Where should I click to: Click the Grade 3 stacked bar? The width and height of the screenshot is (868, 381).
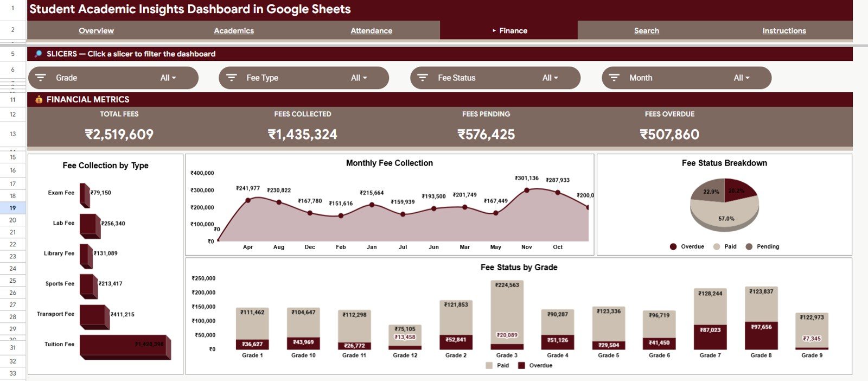tap(507, 315)
